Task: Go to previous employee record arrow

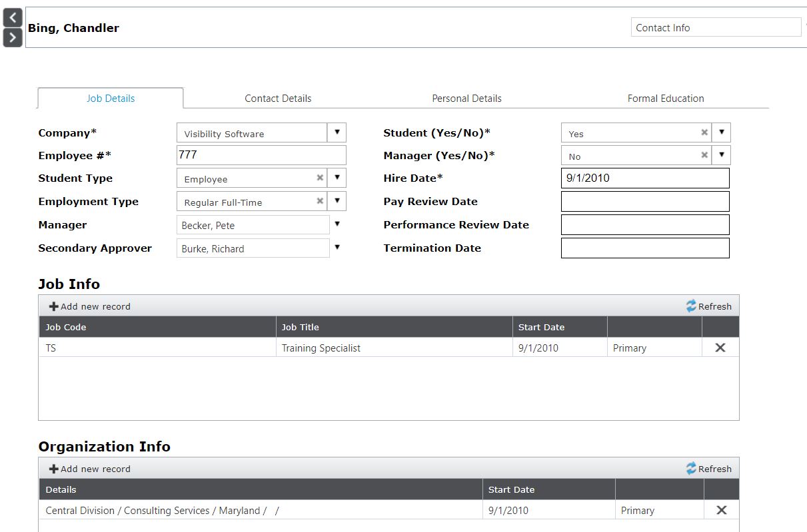Action: (13, 17)
